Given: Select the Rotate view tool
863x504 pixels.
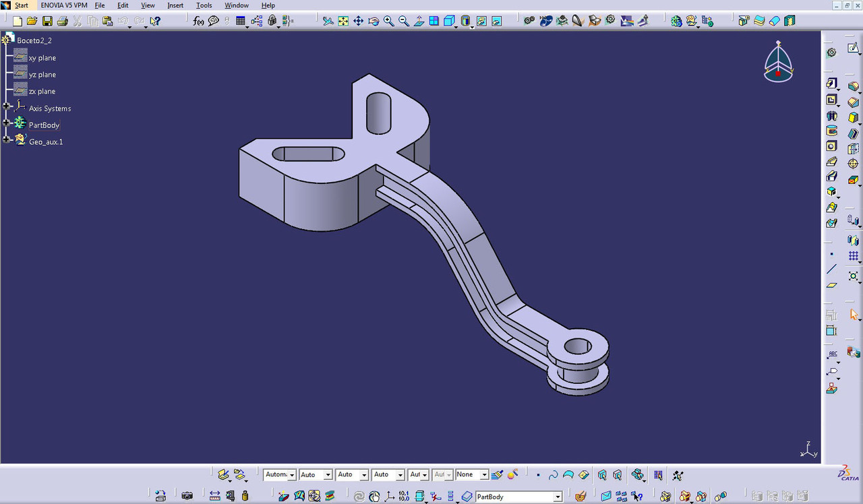Looking at the screenshot, I should point(374,21).
